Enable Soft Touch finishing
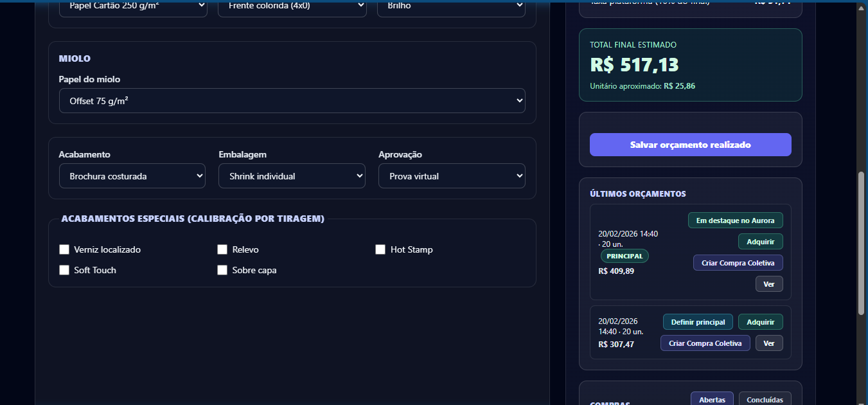 click(x=64, y=270)
